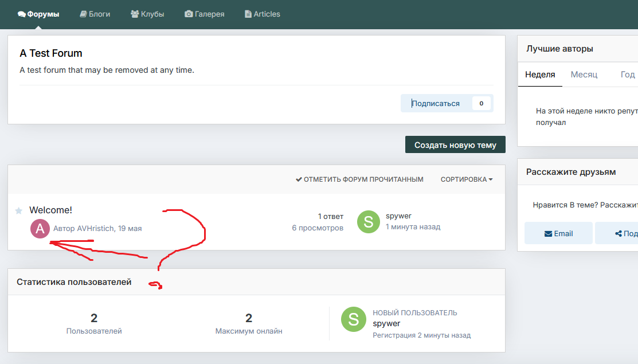Image resolution: width=638 pixels, height=364 pixels.
Task: Click the pink A avatar of AVHristich
Action: pos(40,229)
